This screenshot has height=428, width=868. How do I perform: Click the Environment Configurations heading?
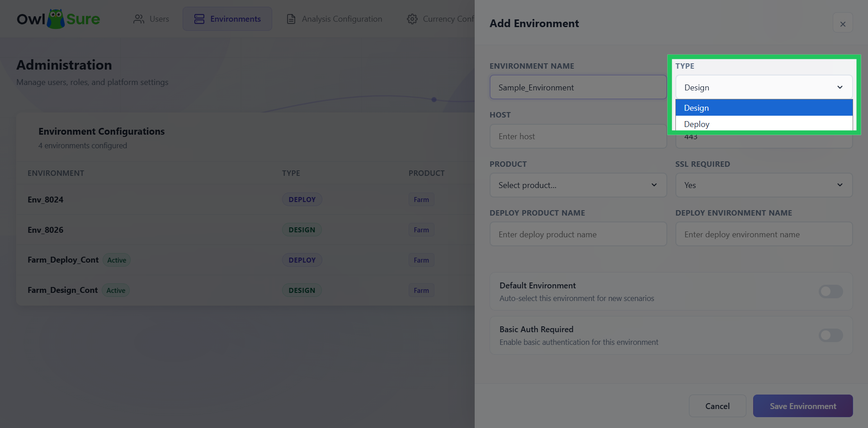[101, 131]
